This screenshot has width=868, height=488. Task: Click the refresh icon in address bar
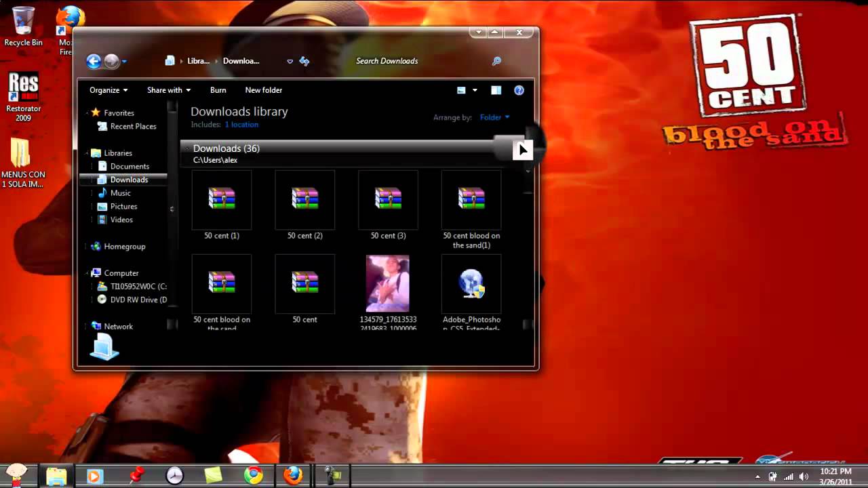pyautogui.click(x=304, y=61)
